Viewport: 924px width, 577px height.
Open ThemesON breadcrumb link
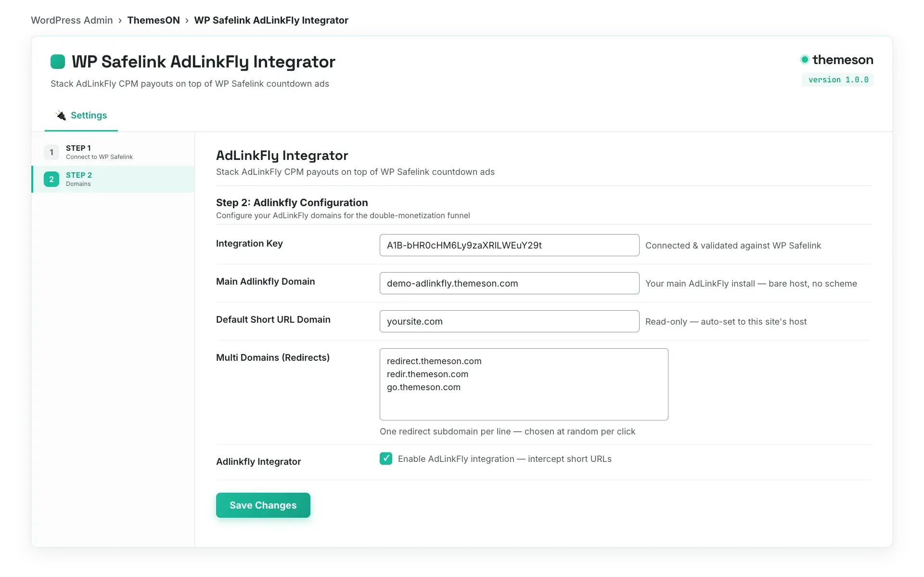(154, 20)
